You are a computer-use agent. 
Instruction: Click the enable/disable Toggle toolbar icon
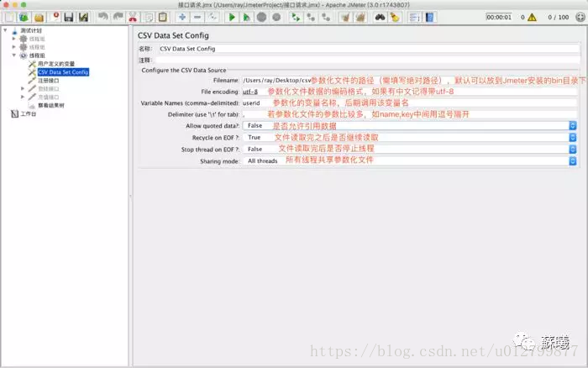[213, 18]
